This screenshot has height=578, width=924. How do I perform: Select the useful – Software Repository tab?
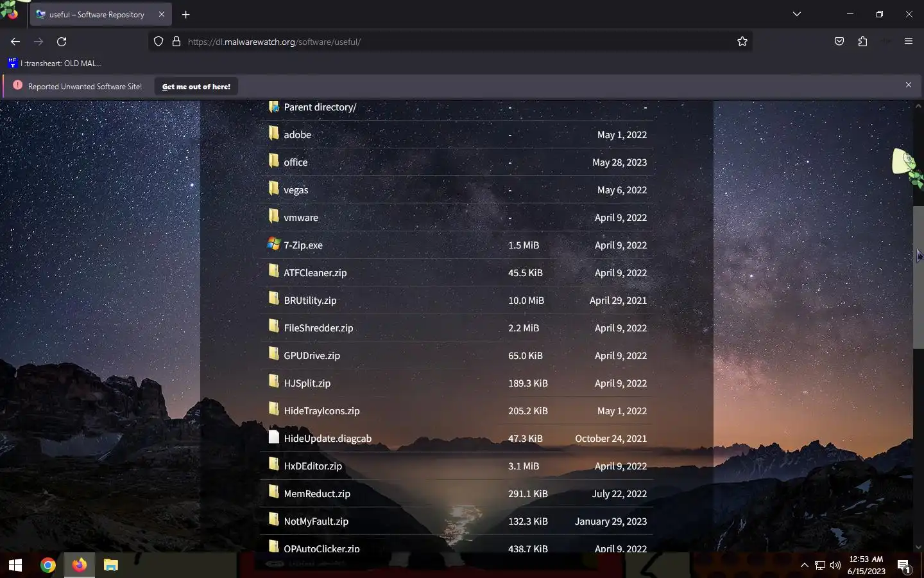point(101,14)
